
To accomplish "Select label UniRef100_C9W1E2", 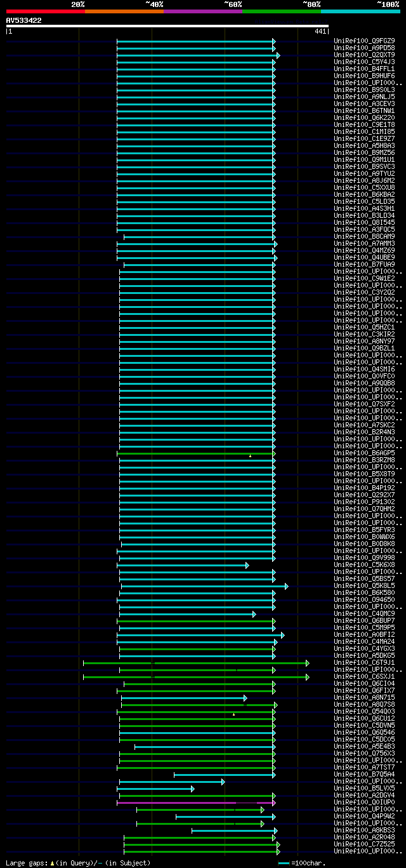I will [x=364, y=278].
